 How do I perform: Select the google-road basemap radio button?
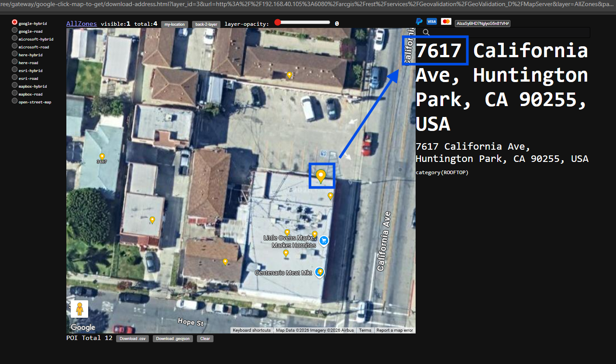click(x=15, y=30)
